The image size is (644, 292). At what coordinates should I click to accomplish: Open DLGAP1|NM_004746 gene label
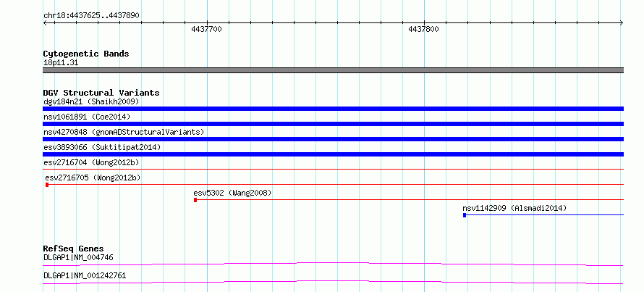tap(78, 258)
